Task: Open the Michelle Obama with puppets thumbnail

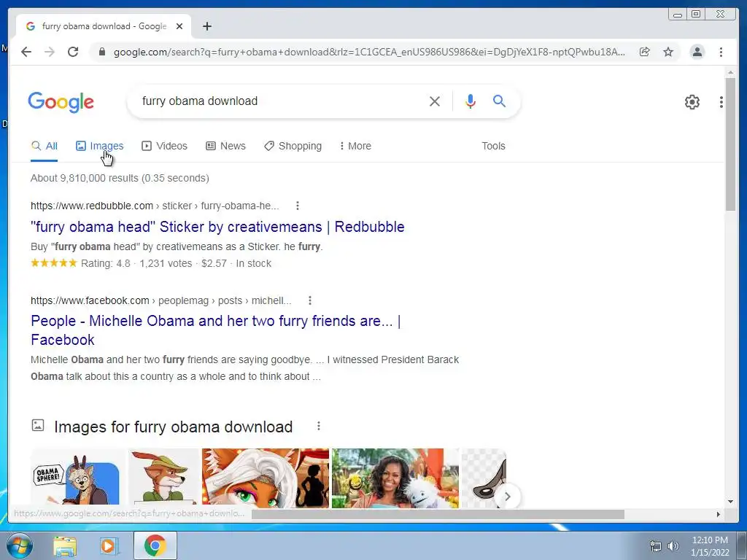Action: click(395, 478)
